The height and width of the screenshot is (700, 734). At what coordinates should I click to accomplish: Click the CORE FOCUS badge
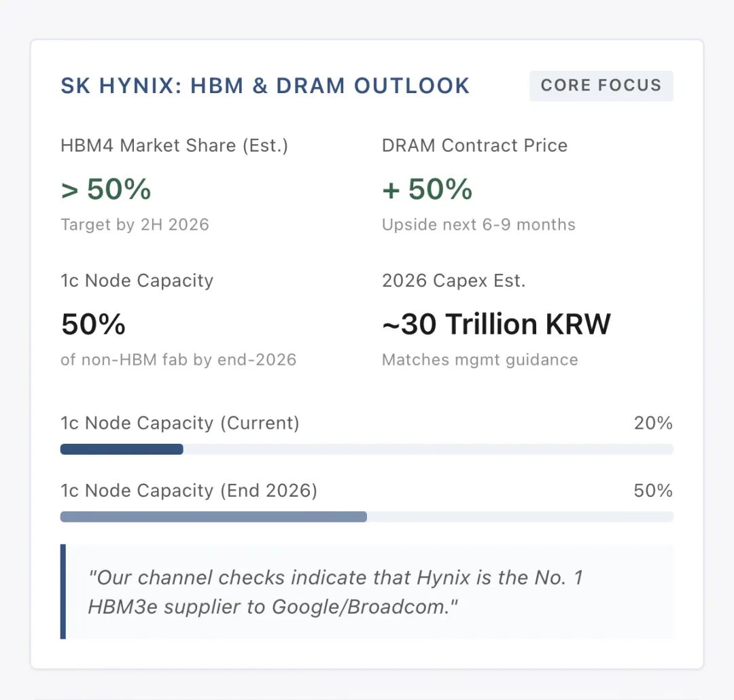coord(601,86)
